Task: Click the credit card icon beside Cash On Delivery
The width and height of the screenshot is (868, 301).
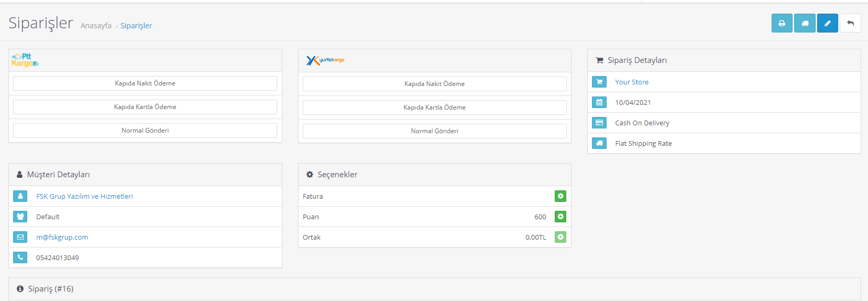Action: [599, 123]
